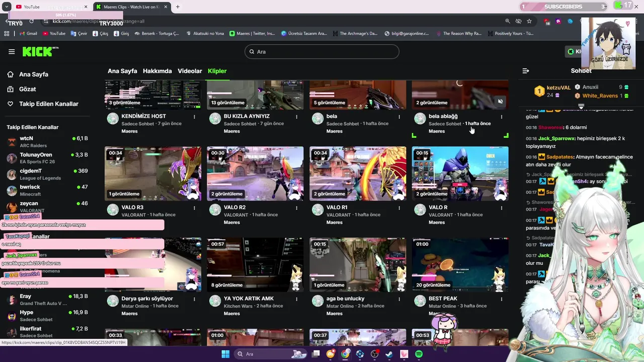Screen dimensions: 644x362
Task: Open the hamburger menu next to Kick logo
Action: coord(12,51)
